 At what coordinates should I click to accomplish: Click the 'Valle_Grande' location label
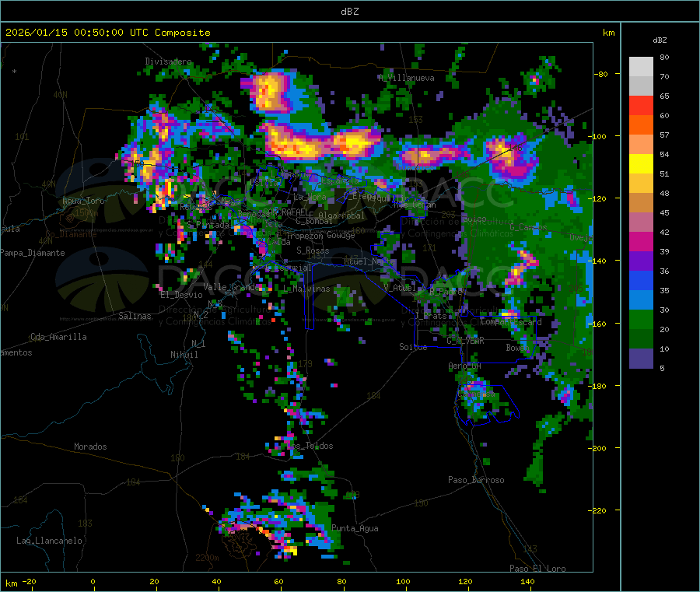coord(230,287)
